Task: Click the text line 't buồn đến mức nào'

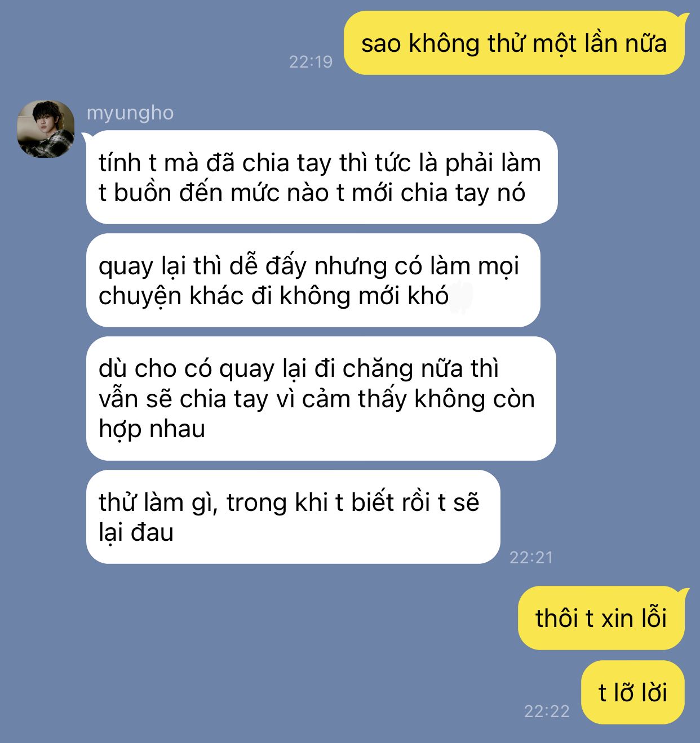Action: pyautogui.click(x=312, y=193)
